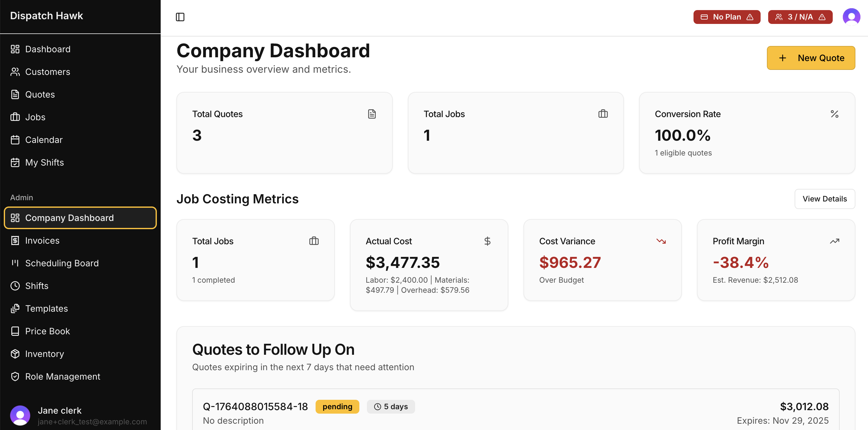
Task: Open Price Book page
Action: point(48,331)
